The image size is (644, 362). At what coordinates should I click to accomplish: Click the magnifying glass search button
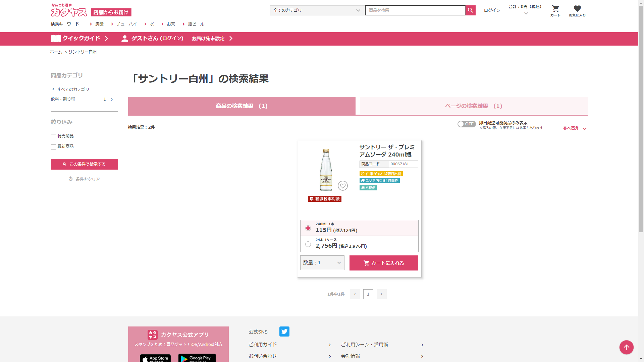(x=470, y=10)
